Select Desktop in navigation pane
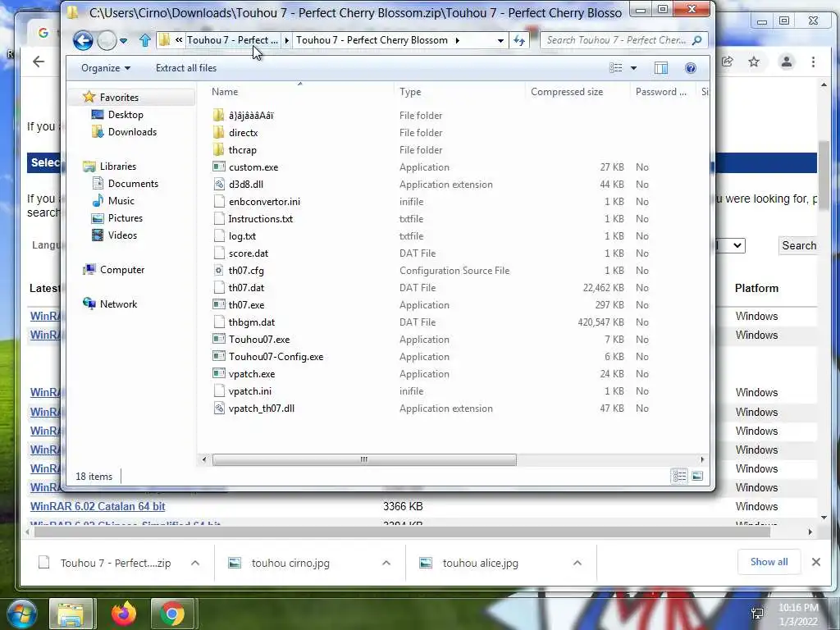The height and width of the screenshot is (630, 840). 126,115
